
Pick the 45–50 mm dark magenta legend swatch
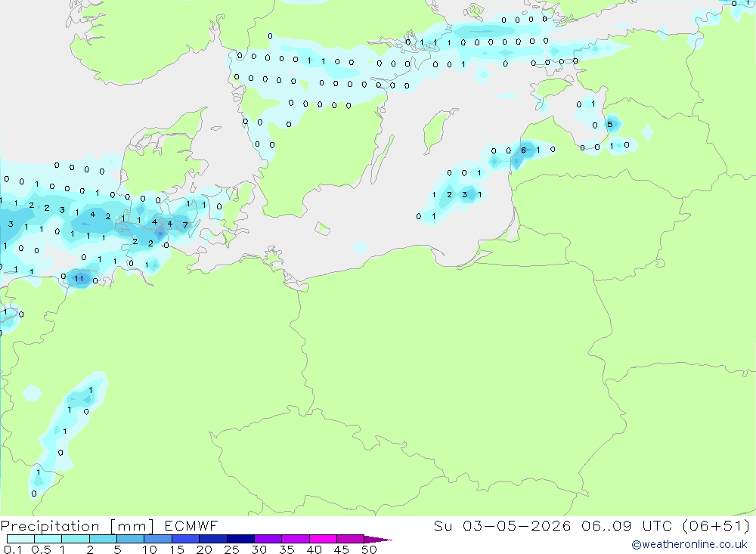point(351,539)
